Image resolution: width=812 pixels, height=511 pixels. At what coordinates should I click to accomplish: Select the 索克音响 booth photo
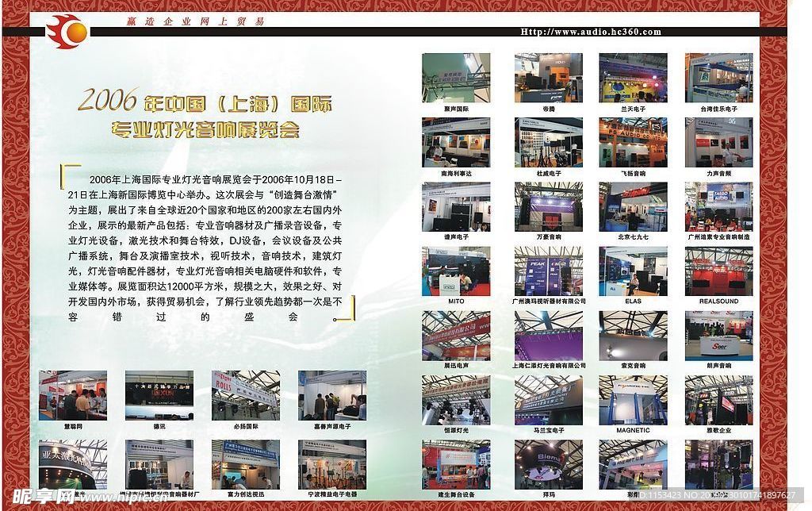633,336
